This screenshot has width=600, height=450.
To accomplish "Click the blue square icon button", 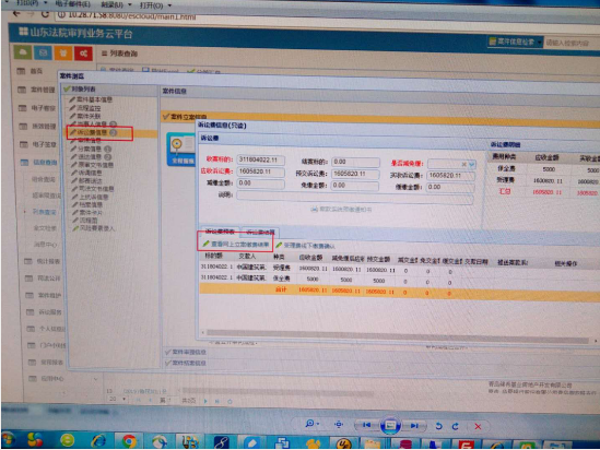I will (43, 53).
